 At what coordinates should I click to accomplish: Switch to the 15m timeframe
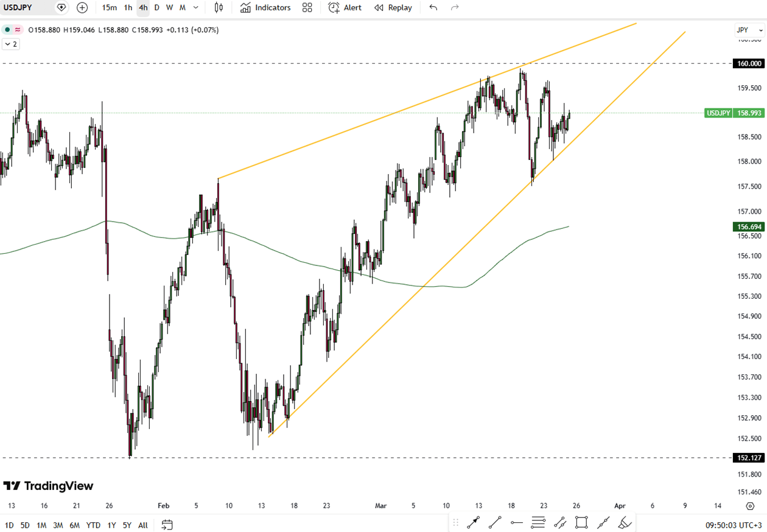click(x=110, y=8)
